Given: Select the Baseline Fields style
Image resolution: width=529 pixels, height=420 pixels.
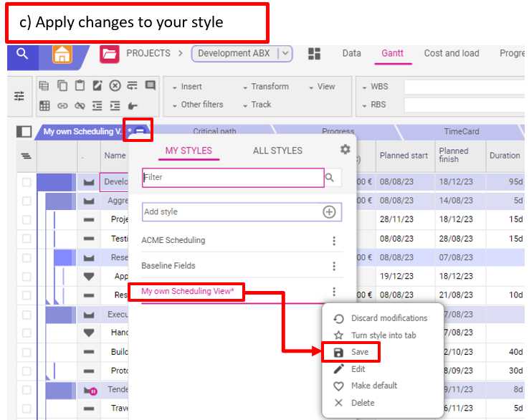Looking at the screenshot, I should point(168,265).
